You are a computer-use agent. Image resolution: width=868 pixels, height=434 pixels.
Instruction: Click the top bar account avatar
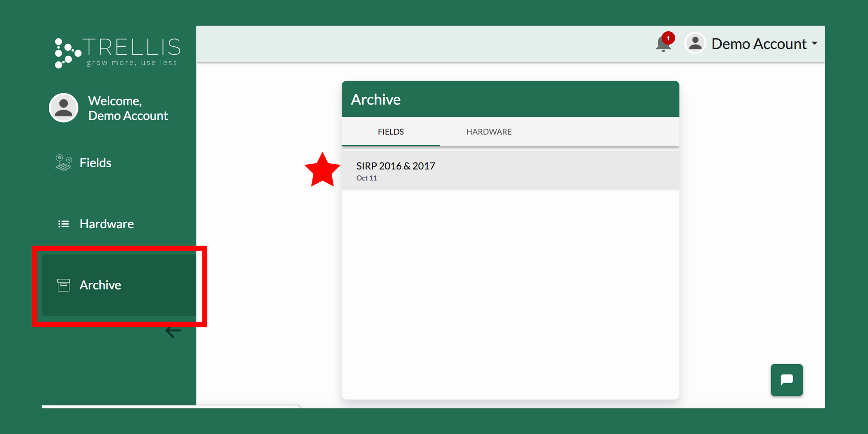pyautogui.click(x=695, y=43)
